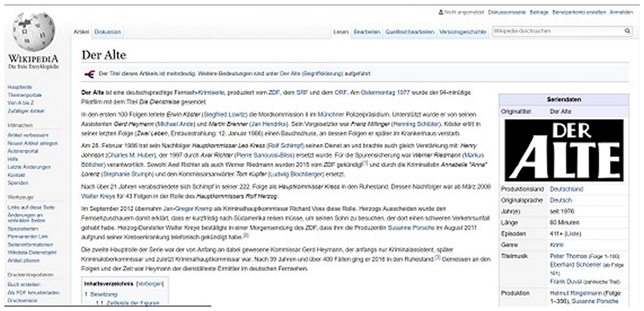
Task: Click the search magnifier icon
Action: coord(627,31)
